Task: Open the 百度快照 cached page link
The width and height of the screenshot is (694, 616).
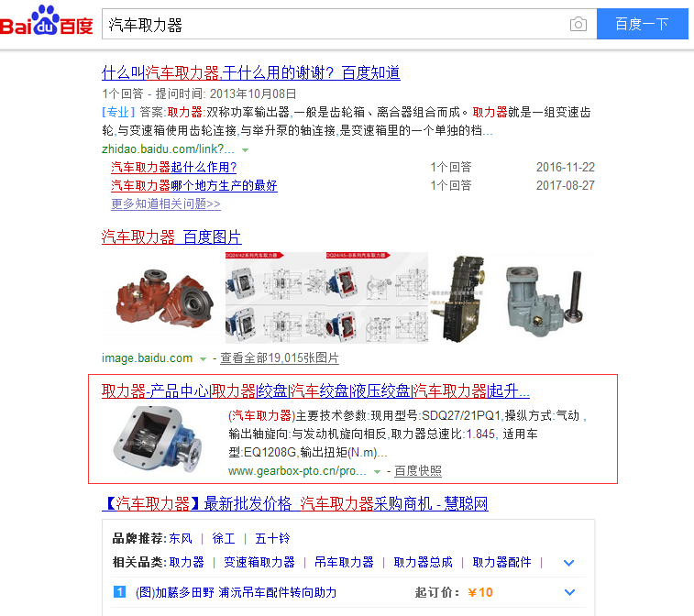Action: [x=418, y=471]
